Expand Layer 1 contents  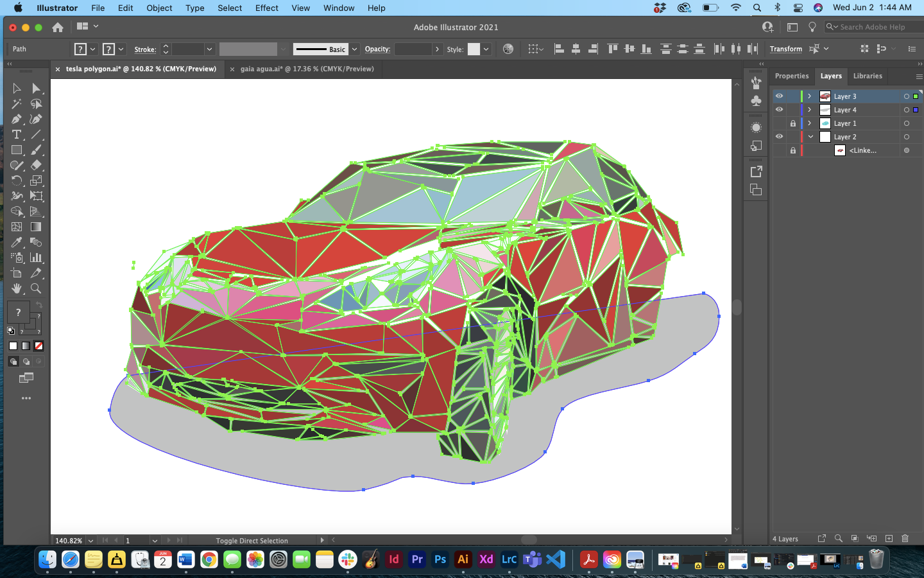810,123
